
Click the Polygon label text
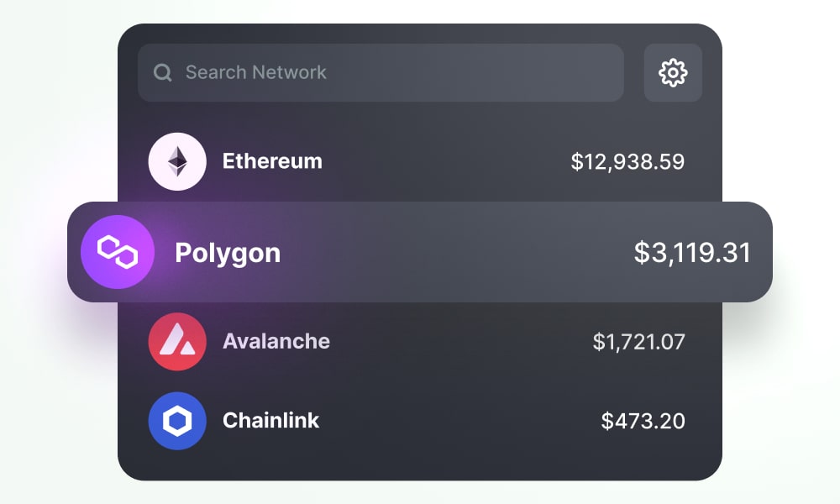pyautogui.click(x=228, y=253)
